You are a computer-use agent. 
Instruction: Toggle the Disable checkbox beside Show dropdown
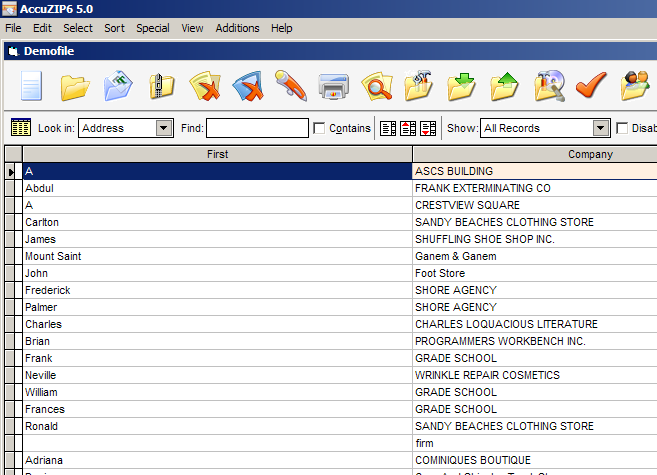(622, 128)
